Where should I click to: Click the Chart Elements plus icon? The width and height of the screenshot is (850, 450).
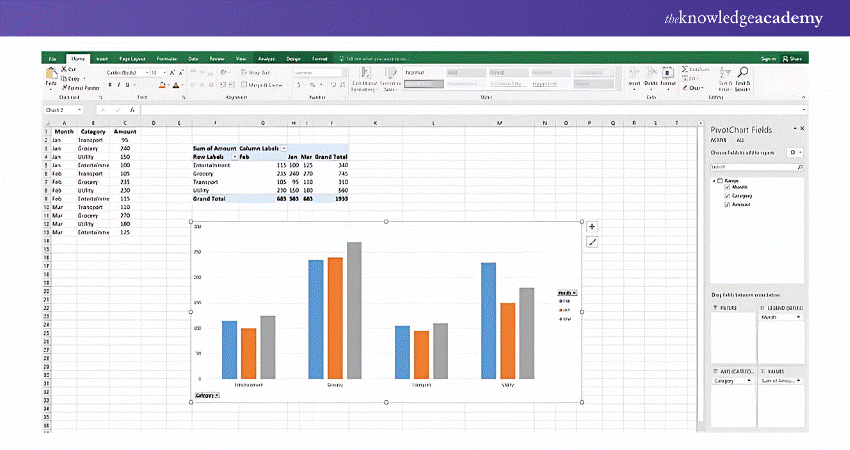592,227
